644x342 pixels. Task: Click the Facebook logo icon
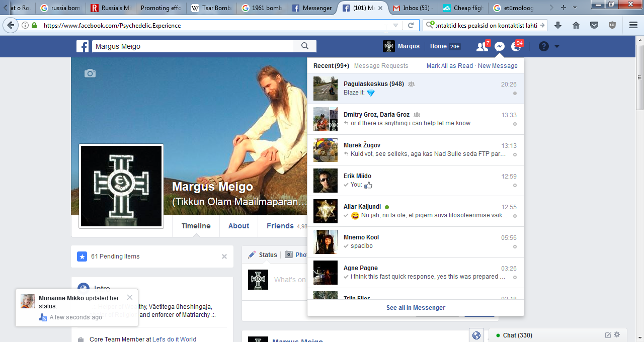tap(83, 46)
